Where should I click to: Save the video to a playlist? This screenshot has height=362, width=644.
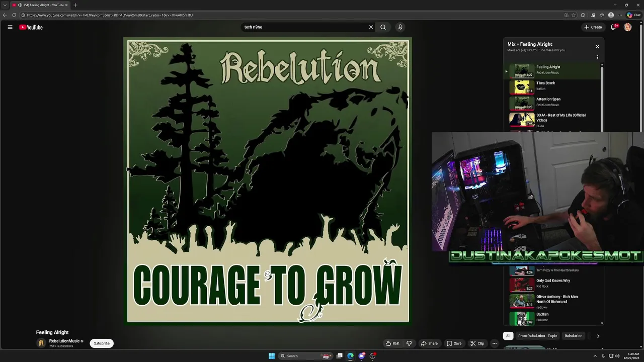click(454, 343)
